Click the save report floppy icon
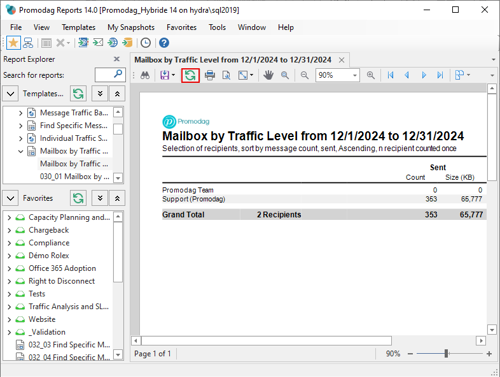 click(165, 75)
